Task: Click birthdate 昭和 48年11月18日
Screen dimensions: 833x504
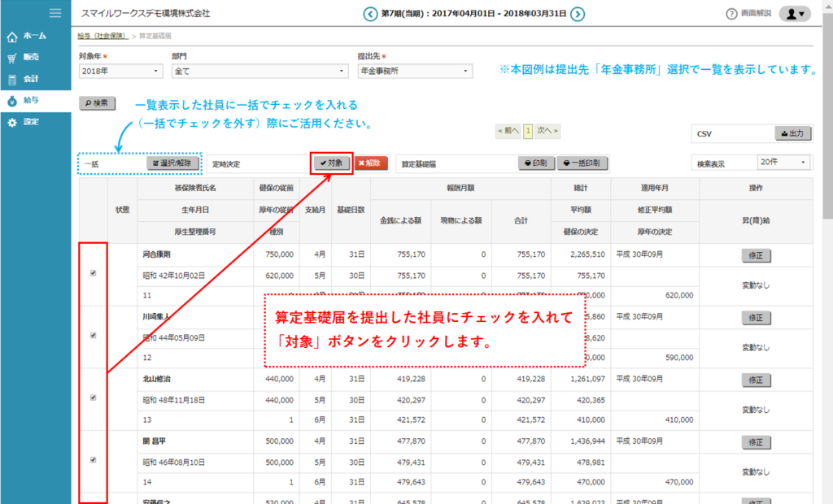Action: [x=174, y=401]
